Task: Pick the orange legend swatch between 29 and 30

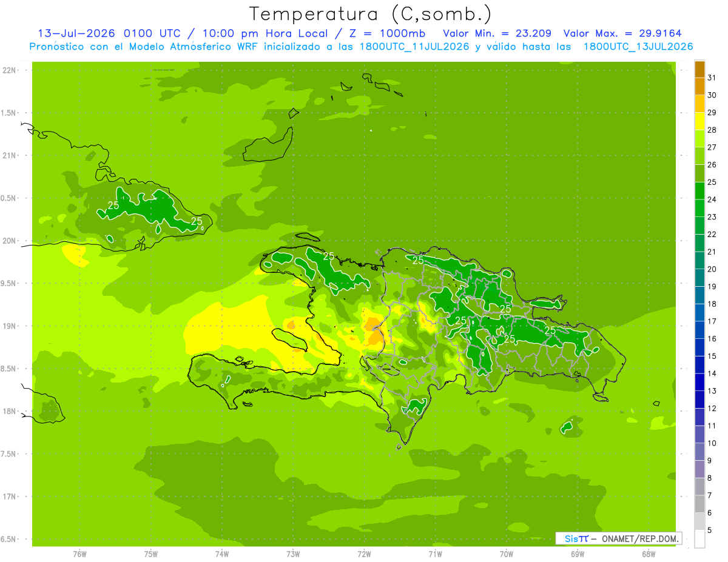Action: coord(699,104)
